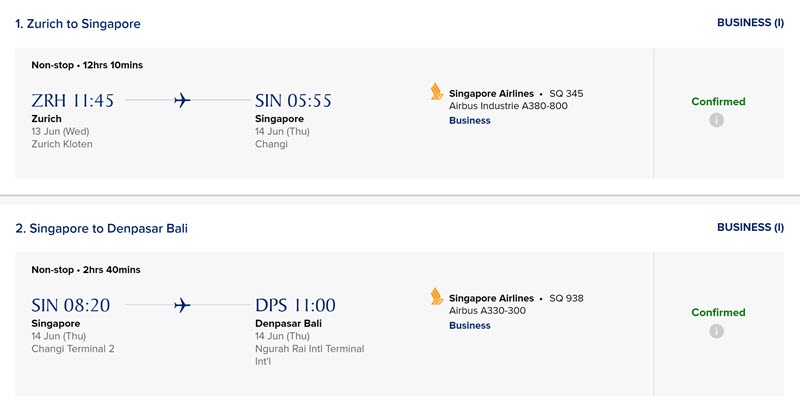Screen dimensions: 800x411
Task: Click the DPS 11:00 arrival time
Action: click(x=295, y=305)
